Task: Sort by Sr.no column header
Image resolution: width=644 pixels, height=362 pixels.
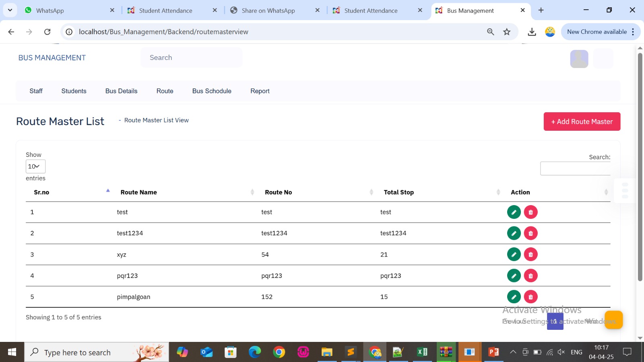Action: click(x=41, y=192)
